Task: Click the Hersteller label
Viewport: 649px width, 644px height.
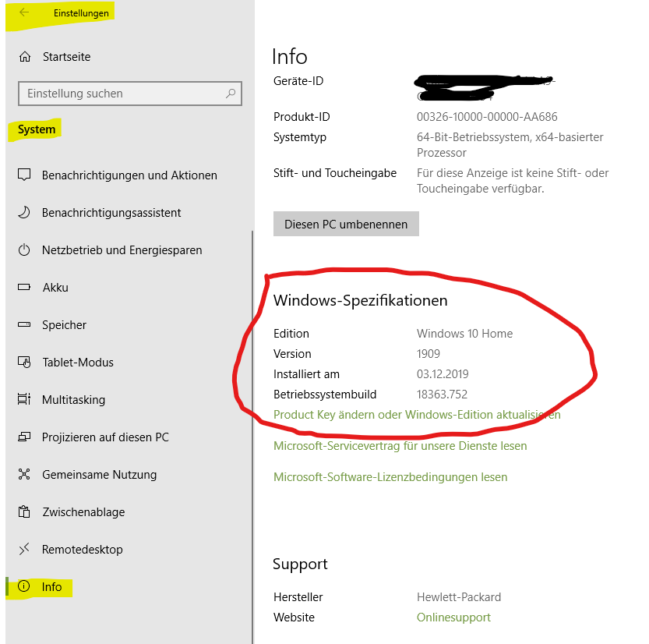Action: [x=298, y=596]
